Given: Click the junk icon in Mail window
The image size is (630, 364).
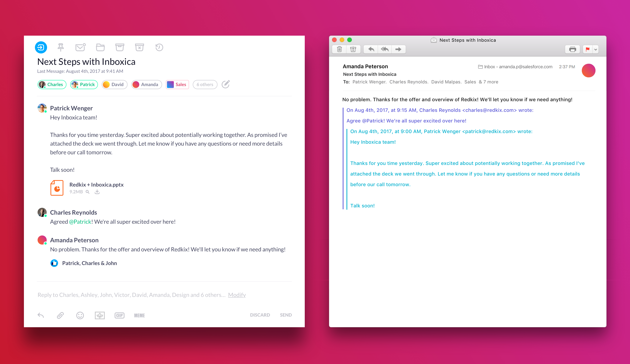Looking at the screenshot, I should pyautogui.click(x=353, y=49).
